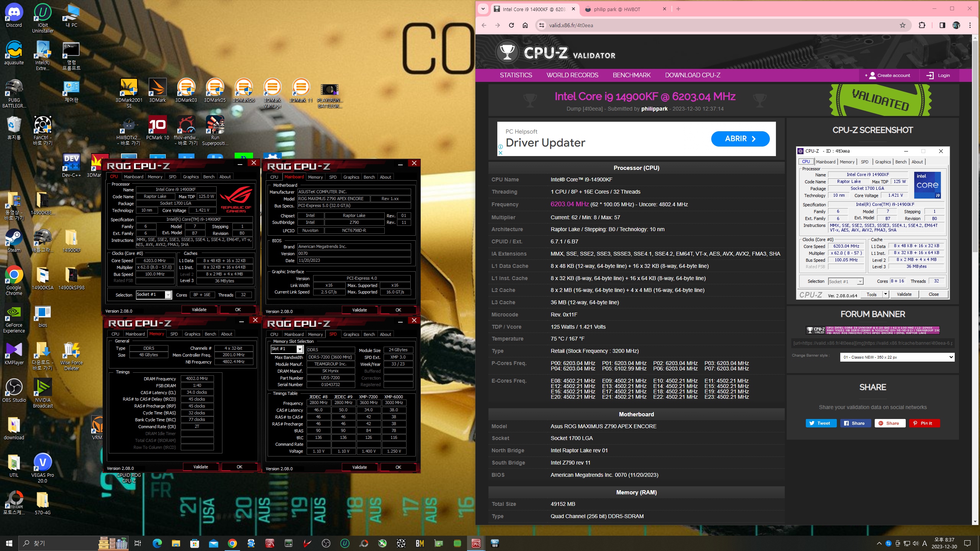Open the Discord desktop icon
Screen dimensions: 980x551
click(x=14, y=15)
